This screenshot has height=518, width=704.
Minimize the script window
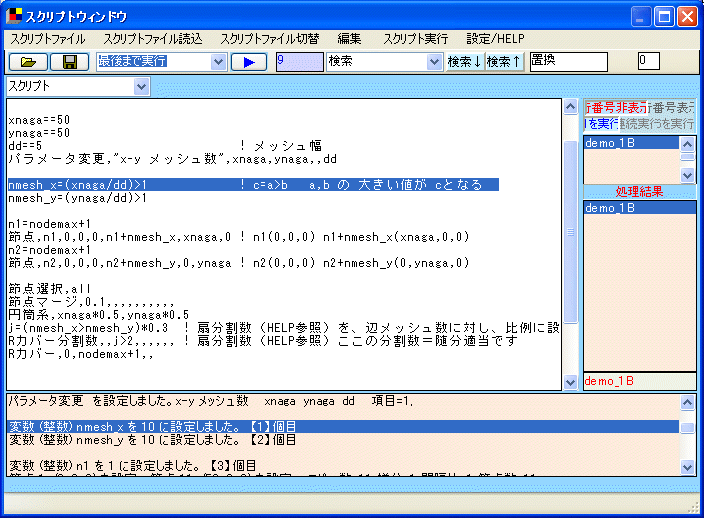click(x=641, y=17)
